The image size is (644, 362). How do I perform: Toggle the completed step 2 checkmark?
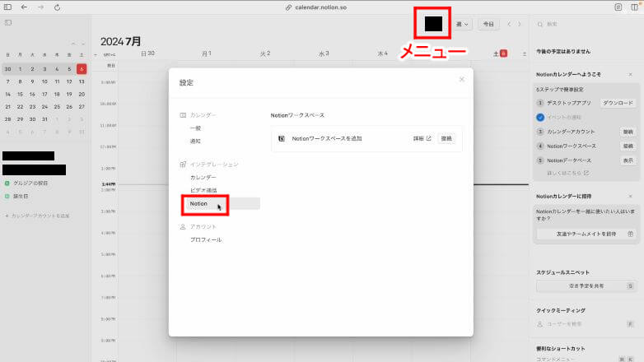coord(540,118)
